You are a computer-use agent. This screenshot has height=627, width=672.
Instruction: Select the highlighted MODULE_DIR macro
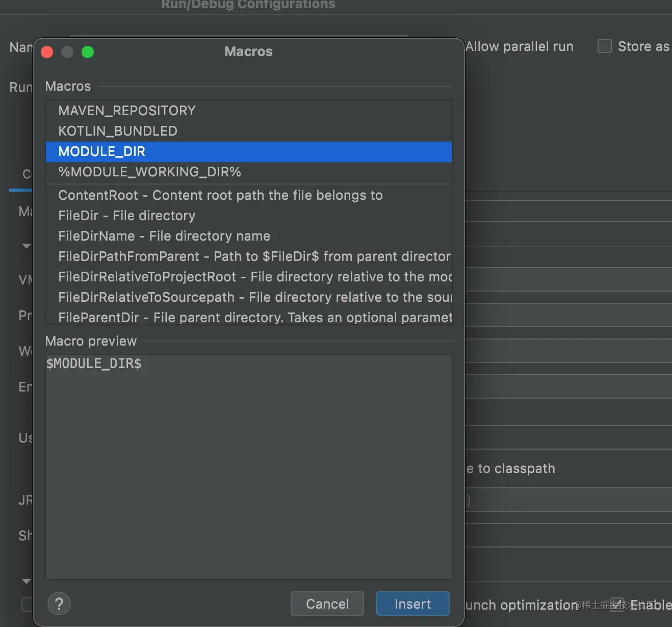point(102,151)
